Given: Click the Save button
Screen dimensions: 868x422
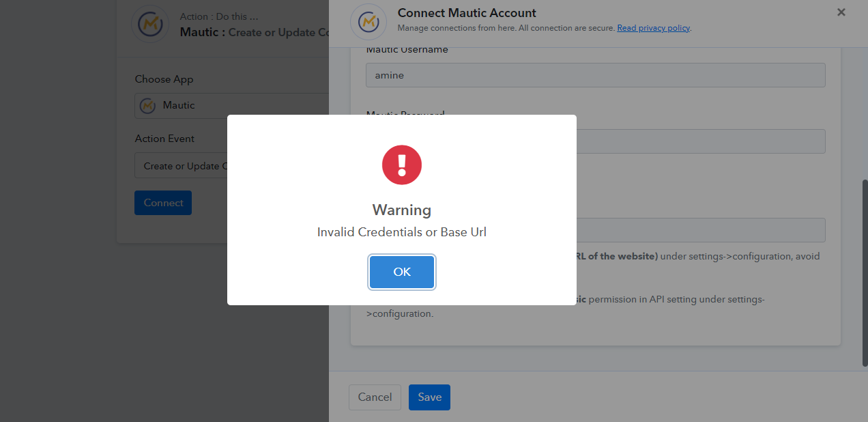Looking at the screenshot, I should coord(429,397).
